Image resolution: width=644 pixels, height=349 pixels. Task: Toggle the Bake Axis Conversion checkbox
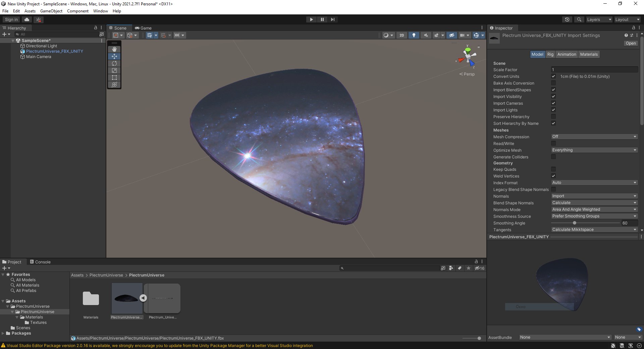pos(553,83)
